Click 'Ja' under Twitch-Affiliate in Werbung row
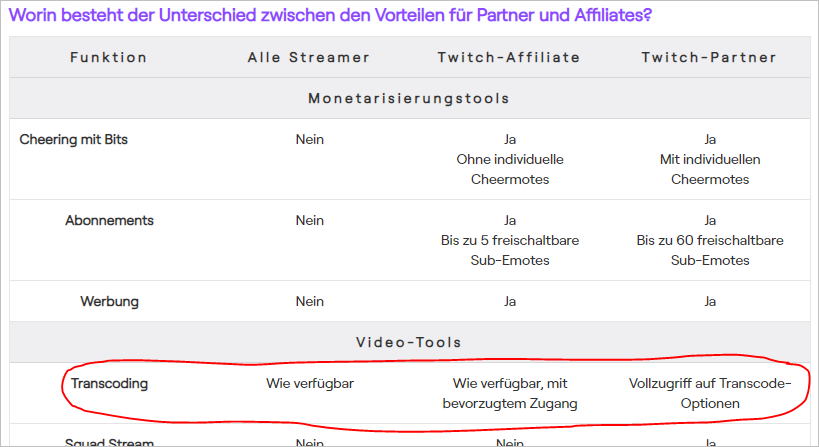The image size is (819, 447). pos(510,301)
